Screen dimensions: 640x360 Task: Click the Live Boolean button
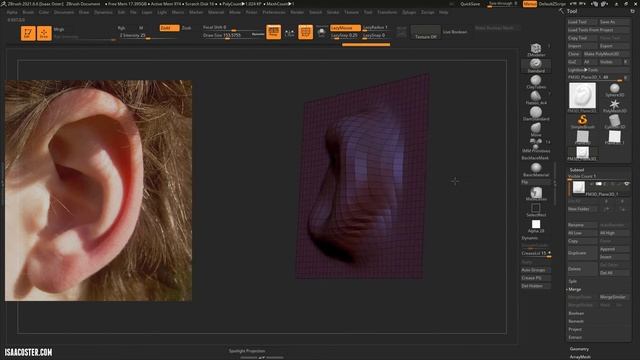[x=455, y=32]
